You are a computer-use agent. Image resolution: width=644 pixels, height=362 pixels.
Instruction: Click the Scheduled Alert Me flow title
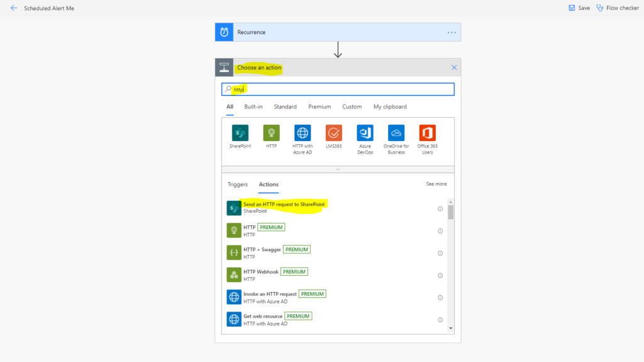tap(49, 8)
